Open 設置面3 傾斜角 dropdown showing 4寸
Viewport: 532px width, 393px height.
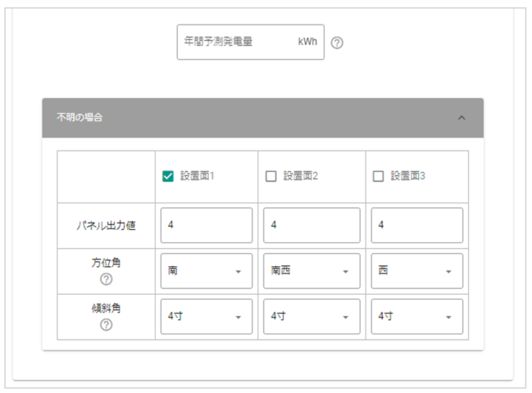tap(417, 316)
